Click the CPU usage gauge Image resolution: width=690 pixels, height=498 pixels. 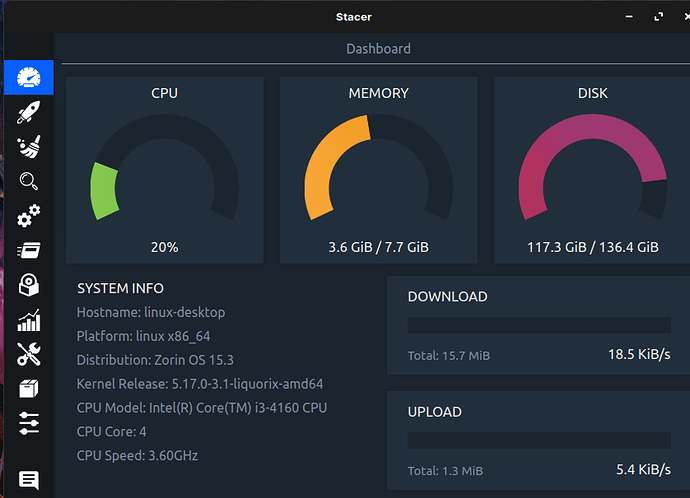(x=165, y=168)
